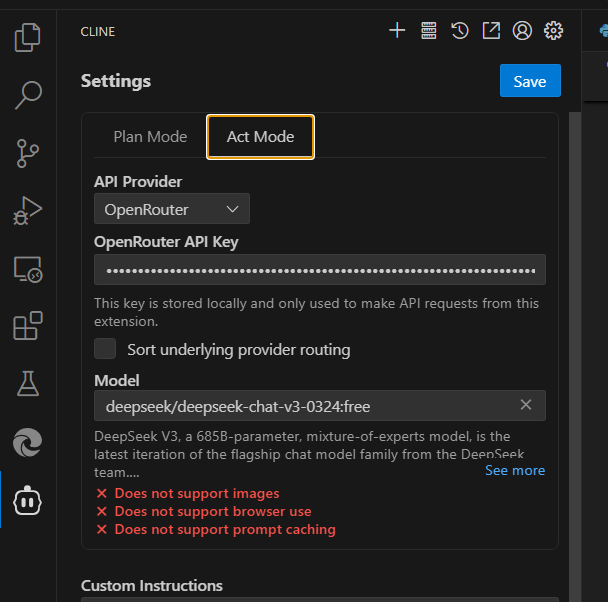Open the Extensions view
Screen dimensions: 608x602
point(28,326)
